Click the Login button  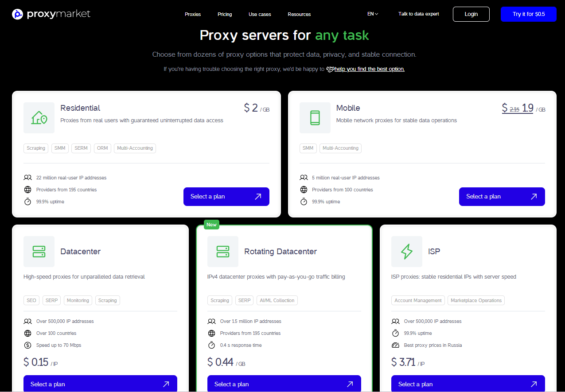[x=471, y=14]
